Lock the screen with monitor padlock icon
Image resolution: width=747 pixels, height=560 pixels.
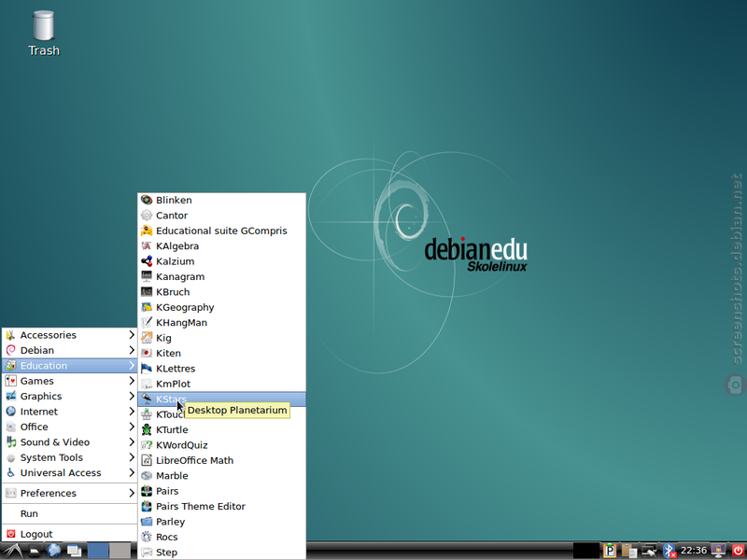point(718,551)
